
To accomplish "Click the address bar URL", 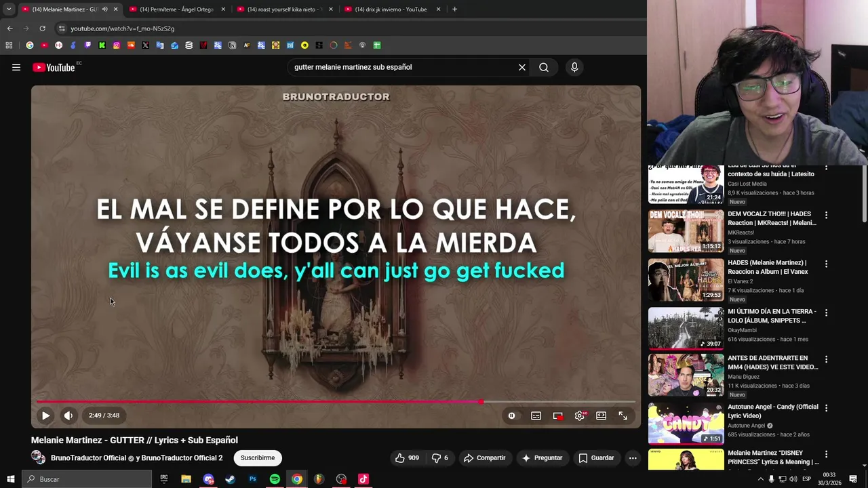I will point(123,28).
